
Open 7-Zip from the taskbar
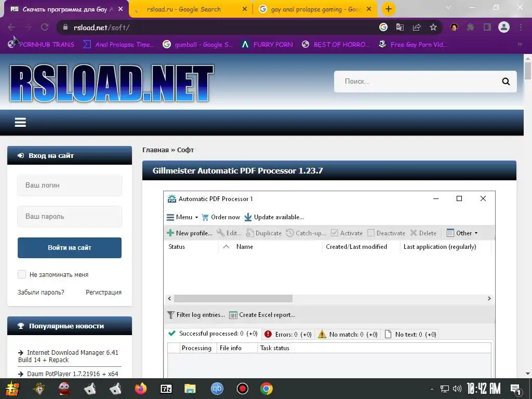click(166, 389)
